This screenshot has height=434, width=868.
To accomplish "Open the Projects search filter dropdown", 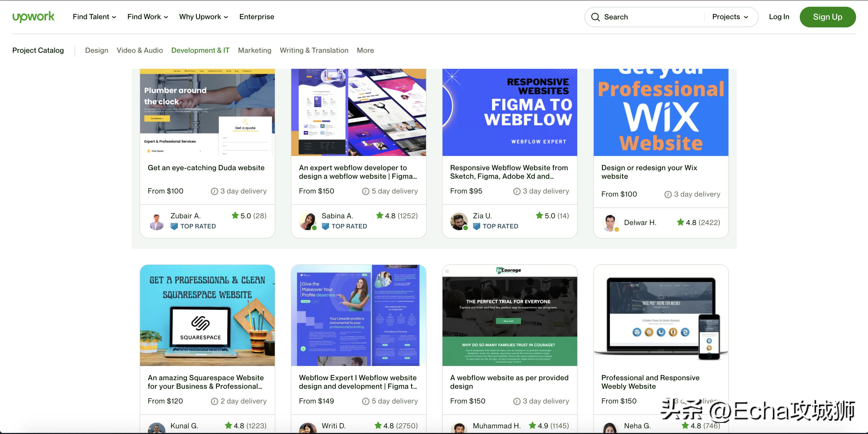I will pos(730,17).
